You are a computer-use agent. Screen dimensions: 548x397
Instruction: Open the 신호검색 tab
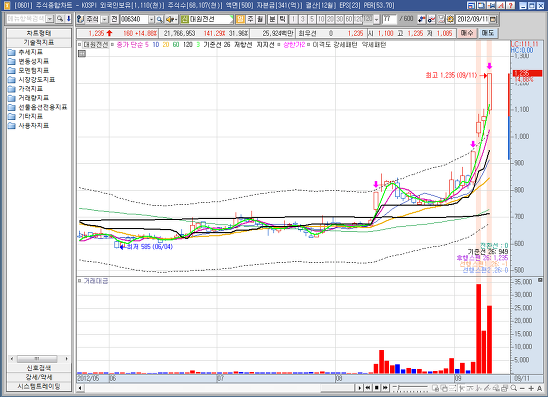pos(39,368)
